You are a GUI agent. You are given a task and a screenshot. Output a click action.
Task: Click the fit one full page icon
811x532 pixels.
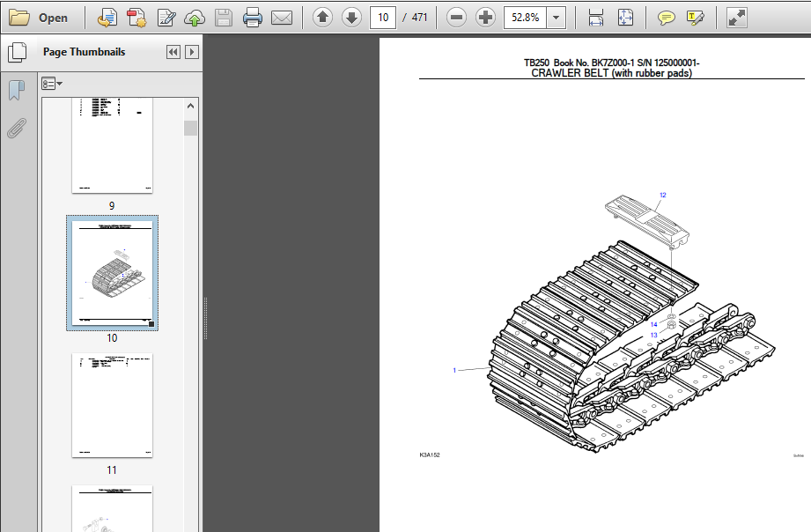click(625, 18)
